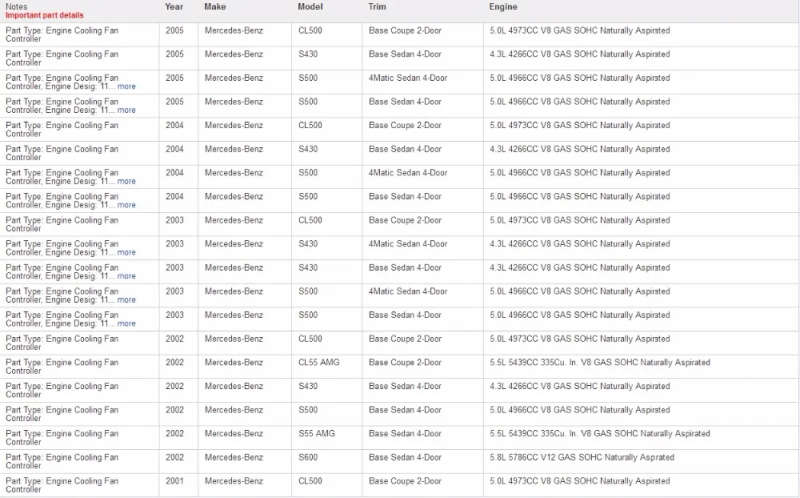800x498 pixels.
Task: Select the 2002 year cell in S600 row
Action: click(x=174, y=457)
